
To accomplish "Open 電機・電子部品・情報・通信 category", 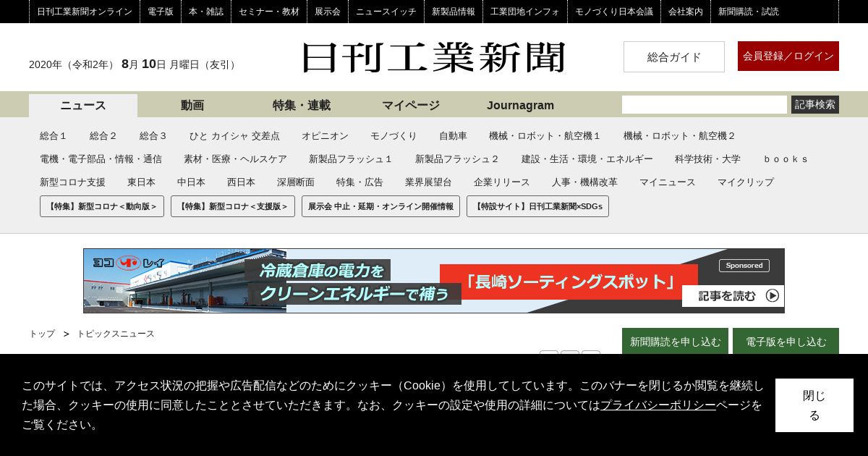I will (101, 159).
